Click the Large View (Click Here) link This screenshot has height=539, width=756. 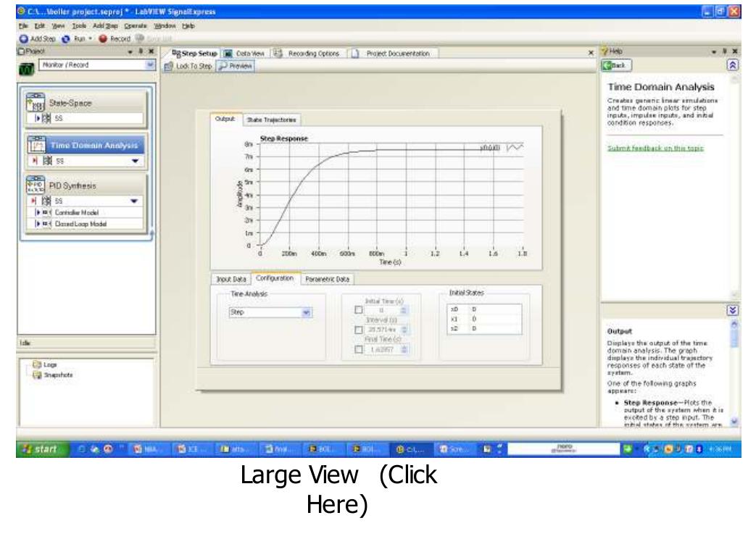tap(338, 489)
